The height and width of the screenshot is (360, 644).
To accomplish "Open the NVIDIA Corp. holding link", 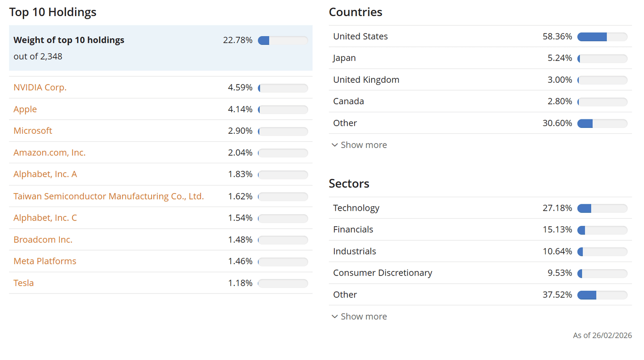I will coord(40,88).
